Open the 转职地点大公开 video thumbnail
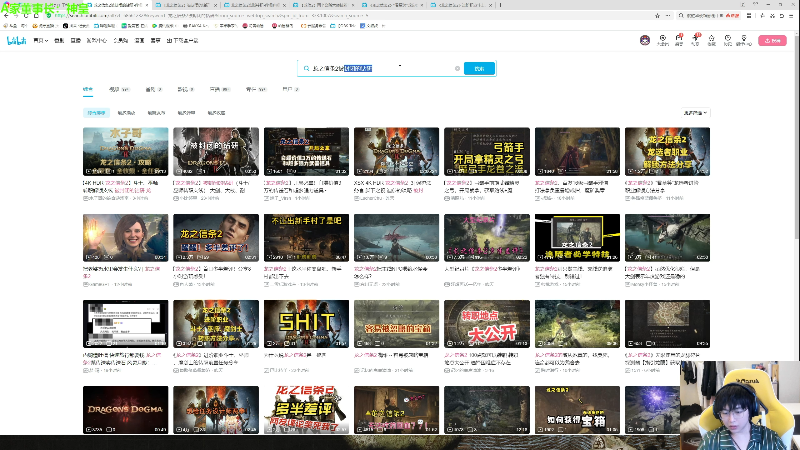The image size is (800, 450). pos(487,324)
